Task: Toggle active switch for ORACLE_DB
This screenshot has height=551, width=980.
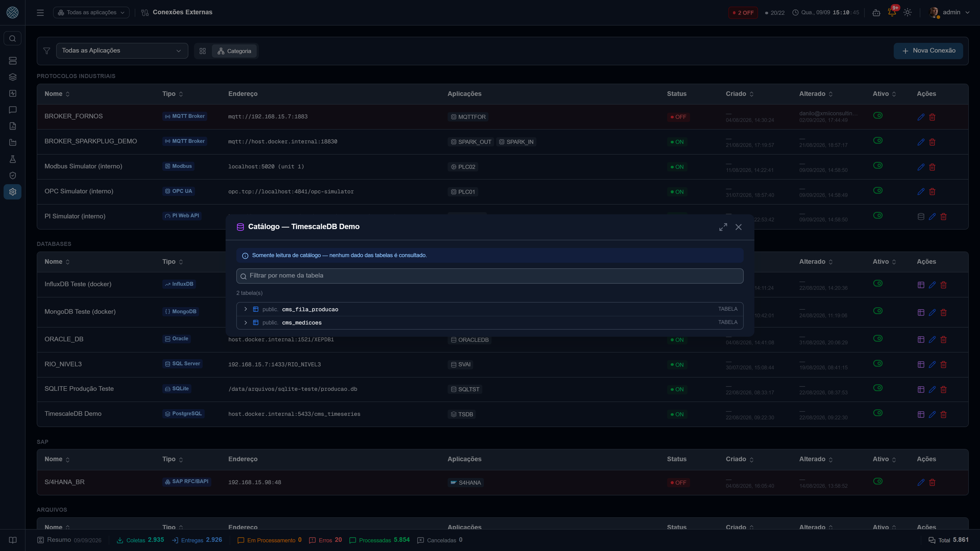Action: [878, 339]
